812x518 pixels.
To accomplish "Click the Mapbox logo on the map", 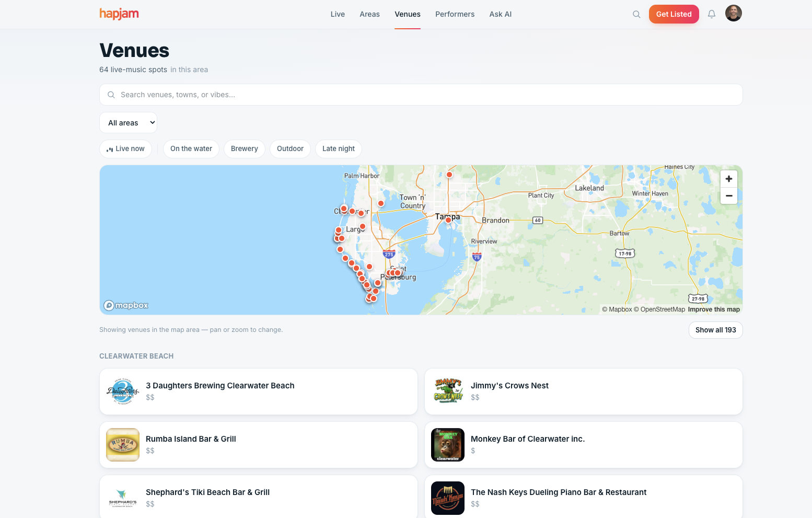I will (126, 305).
